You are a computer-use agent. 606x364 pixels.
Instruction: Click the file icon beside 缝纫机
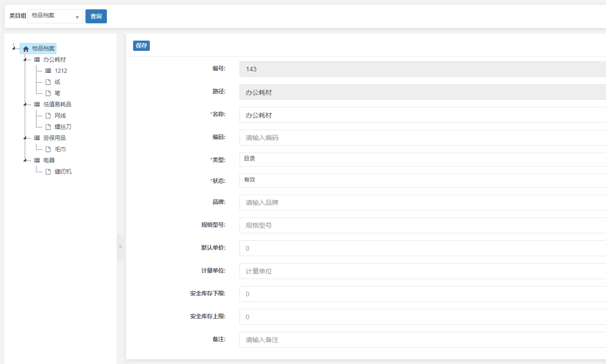(x=48, y=172)
